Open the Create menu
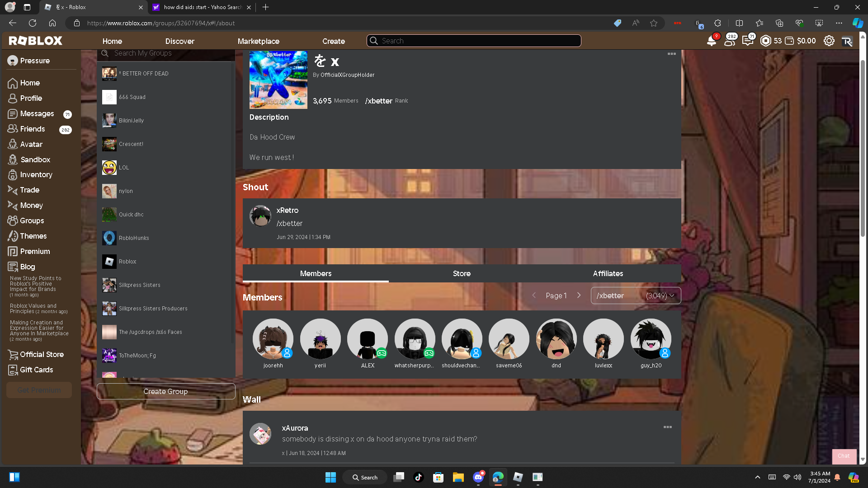 coord(334,41)
